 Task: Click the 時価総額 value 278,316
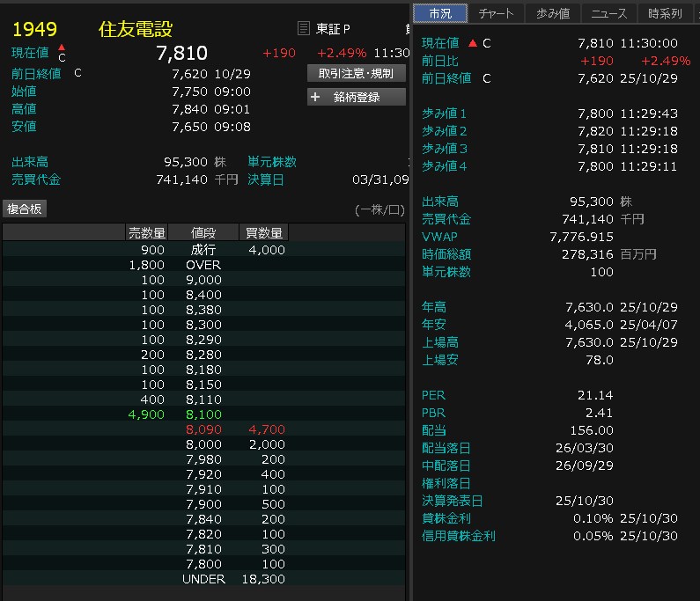click(587, 254)
